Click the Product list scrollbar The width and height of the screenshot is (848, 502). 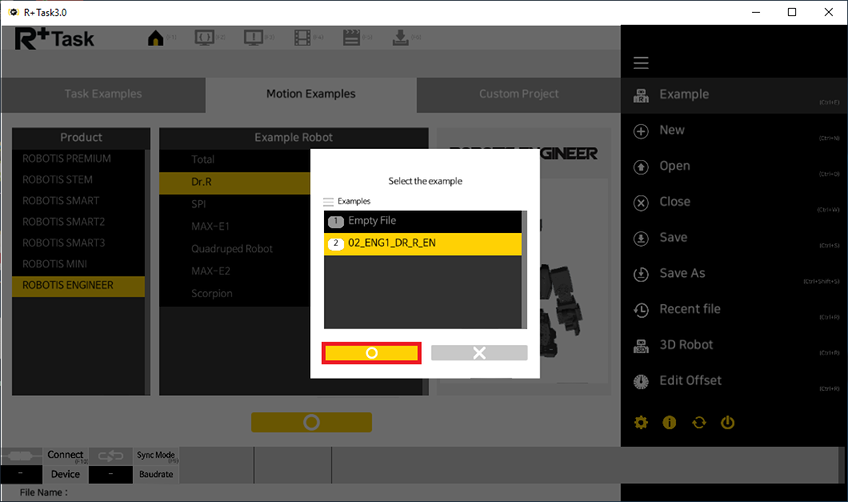[x=147, y=272]
